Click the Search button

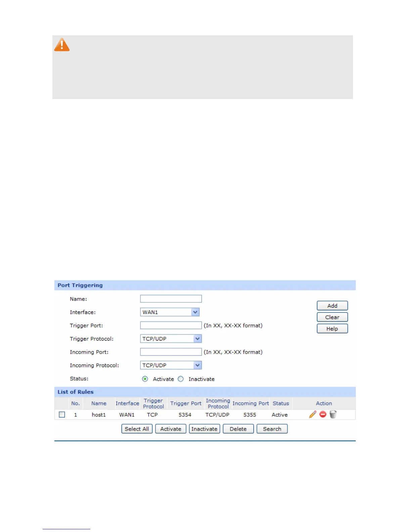tap(272, 429)
